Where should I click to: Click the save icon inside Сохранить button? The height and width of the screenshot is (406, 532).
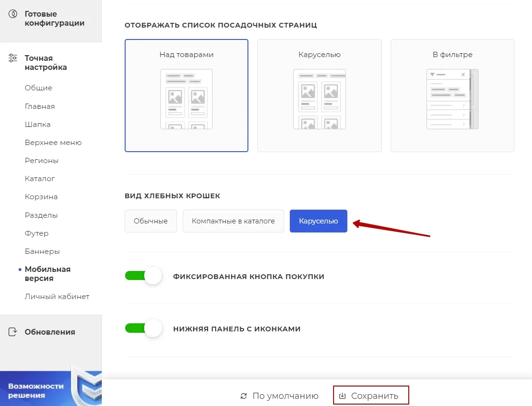point(342,396)
